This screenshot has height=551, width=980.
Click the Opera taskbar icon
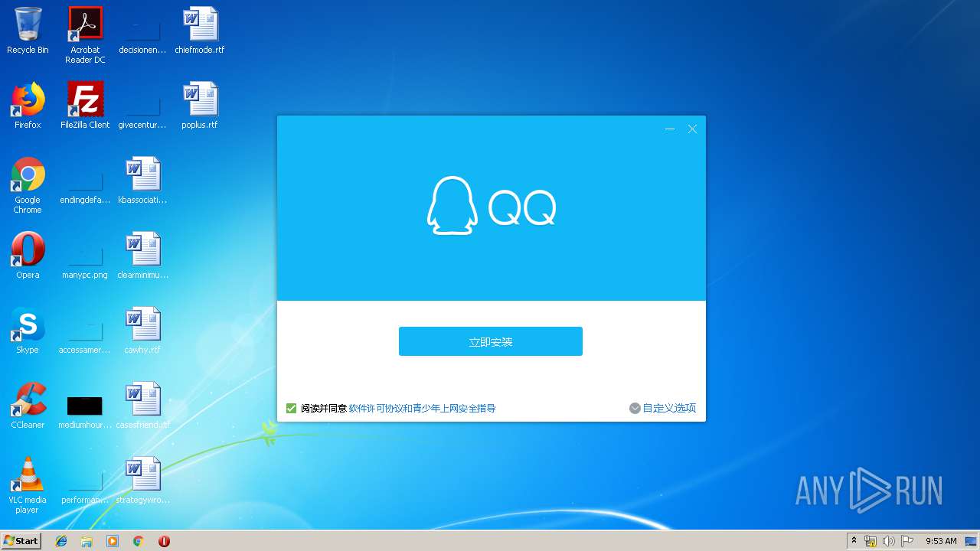pyautogui.click(x=164, y=541)
